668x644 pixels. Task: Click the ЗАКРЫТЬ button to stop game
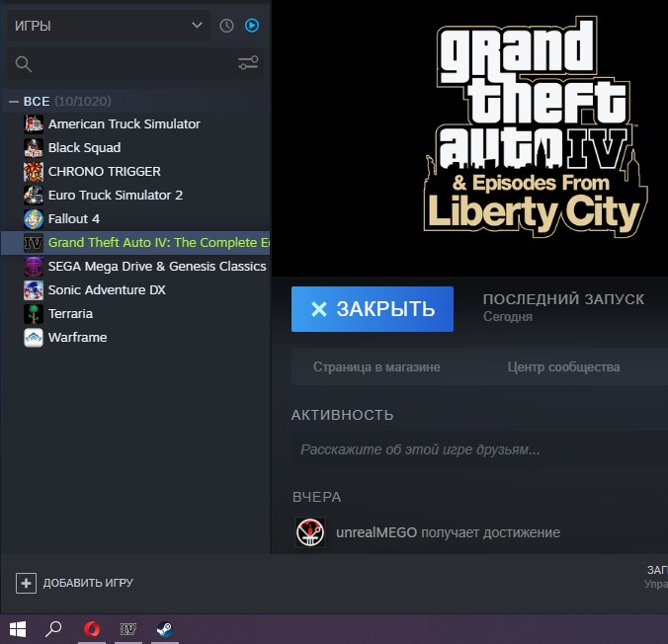pyautogui.click(x=373, y=309)
